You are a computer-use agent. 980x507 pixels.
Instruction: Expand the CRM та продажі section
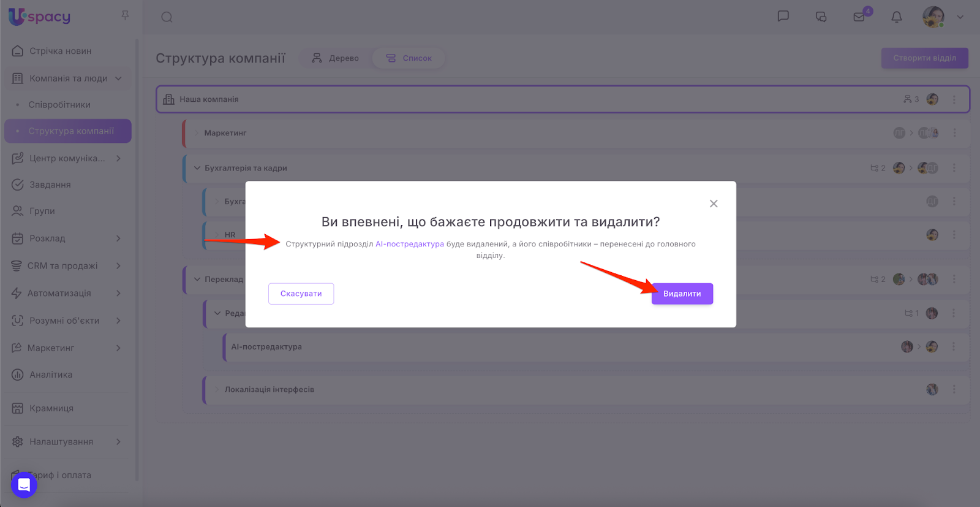pos(118,266)
